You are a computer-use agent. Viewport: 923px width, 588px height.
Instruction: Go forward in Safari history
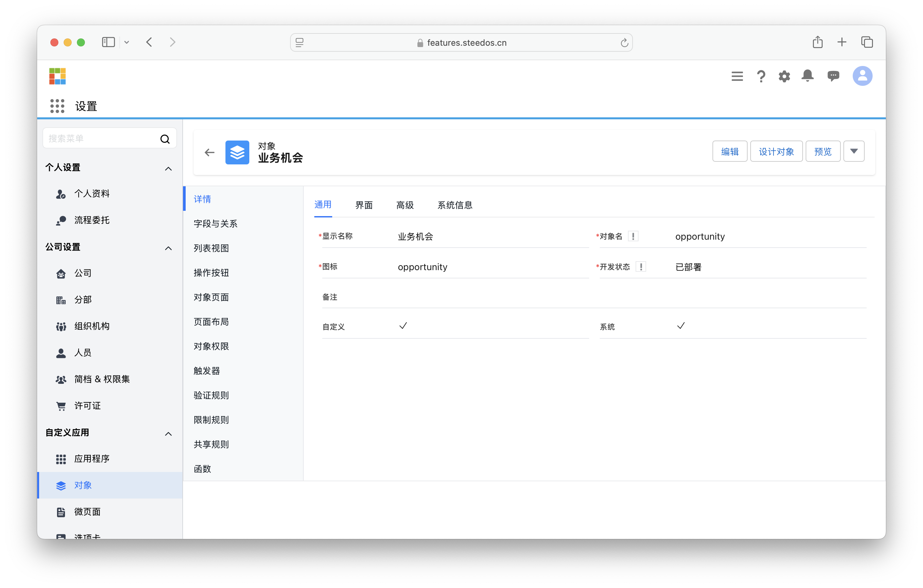[x=172, y=42]
